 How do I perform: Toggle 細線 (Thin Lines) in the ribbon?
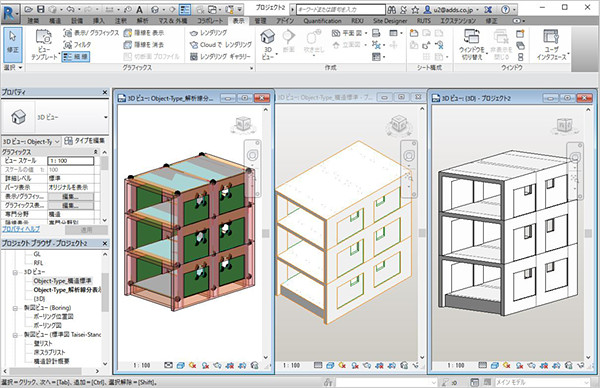click(76, 57)
